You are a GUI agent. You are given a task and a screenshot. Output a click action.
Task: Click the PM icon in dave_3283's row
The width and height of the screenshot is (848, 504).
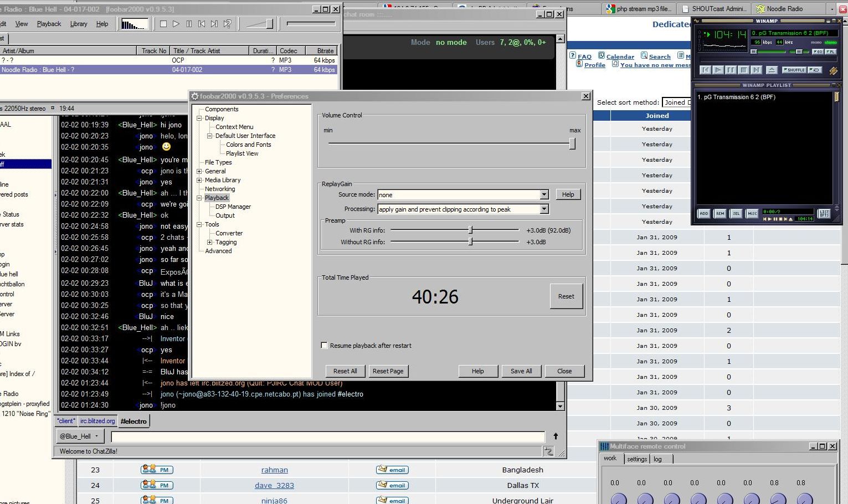click(157, 485)
